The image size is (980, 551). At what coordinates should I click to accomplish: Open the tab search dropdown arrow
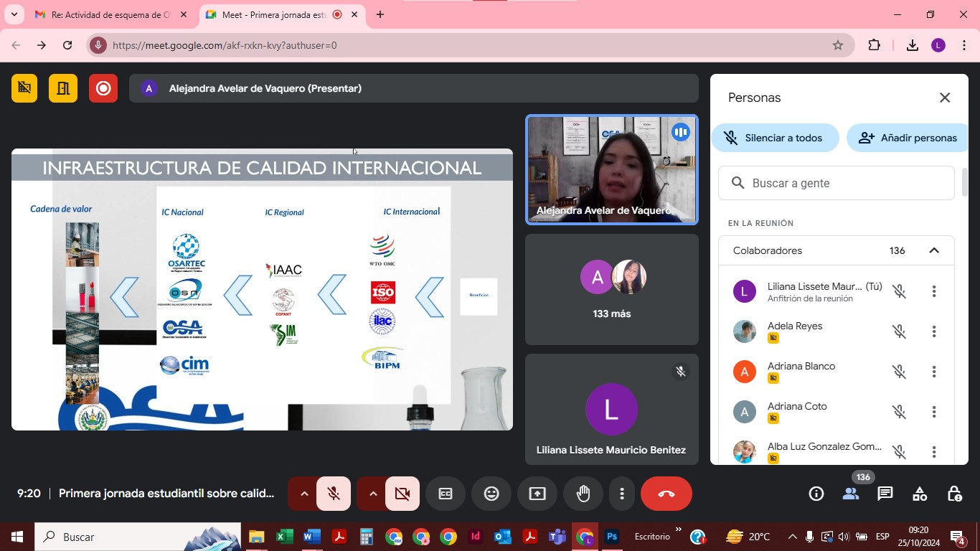tap(14, 14)
